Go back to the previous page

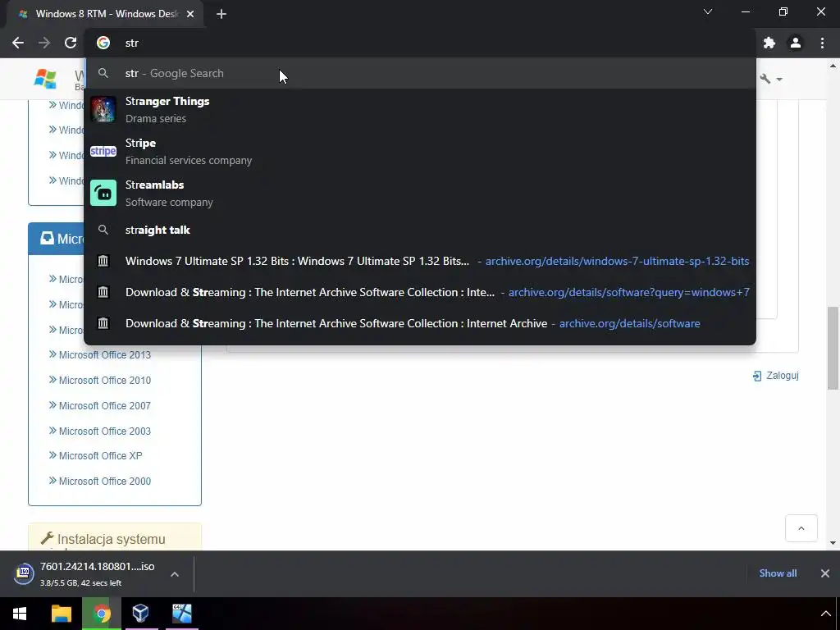pos(18,43)
